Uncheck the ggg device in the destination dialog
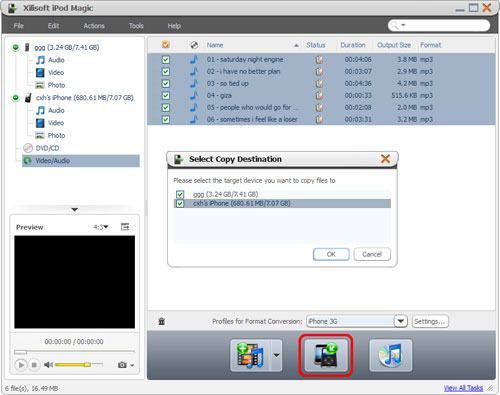This screenshot has height=395, width=500. 180,194
